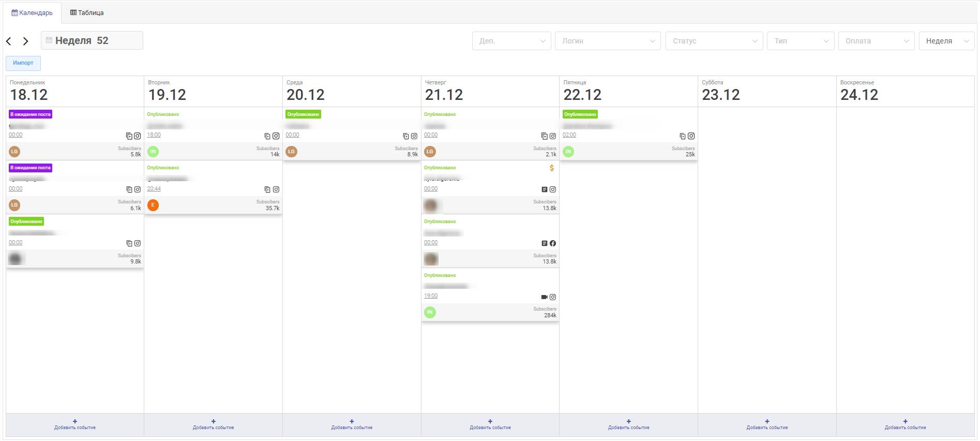
Task: Expand the Логин filter dropdown
Action: pyautogui.click(x=607, y=41)
